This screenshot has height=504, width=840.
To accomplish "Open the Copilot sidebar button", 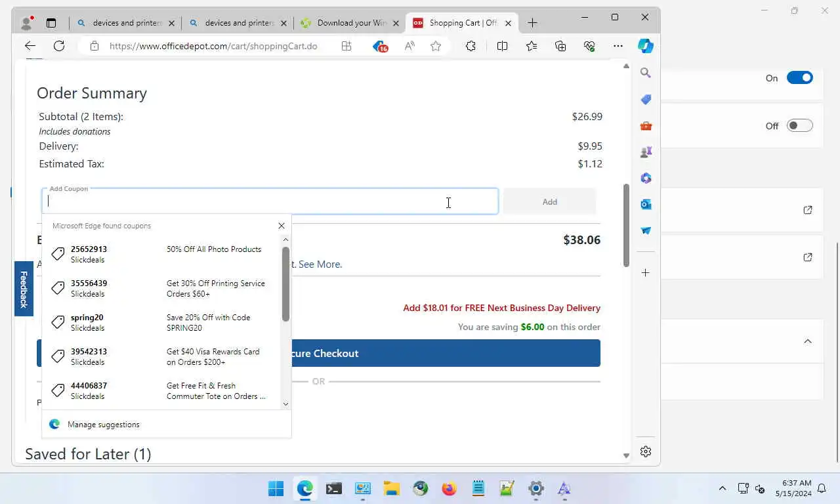I will [x=646, y=46].
